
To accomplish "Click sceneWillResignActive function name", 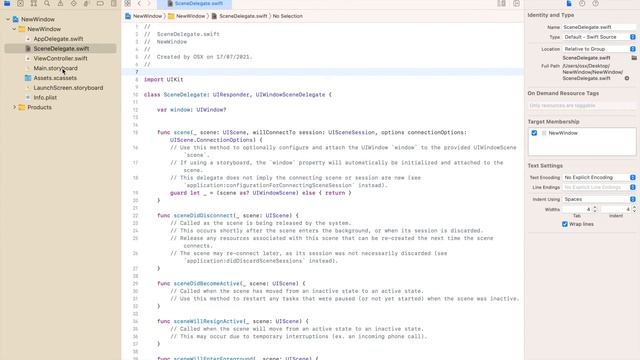I will pos(209,321).
